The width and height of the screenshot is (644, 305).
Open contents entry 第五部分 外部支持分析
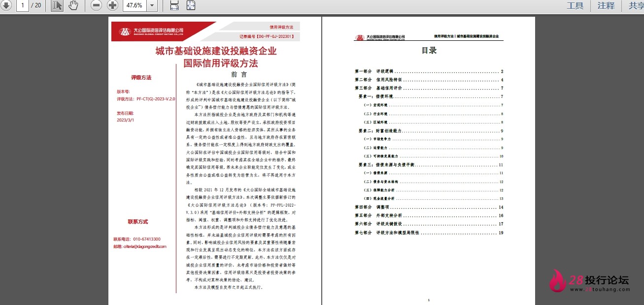(x=429, y=215)
